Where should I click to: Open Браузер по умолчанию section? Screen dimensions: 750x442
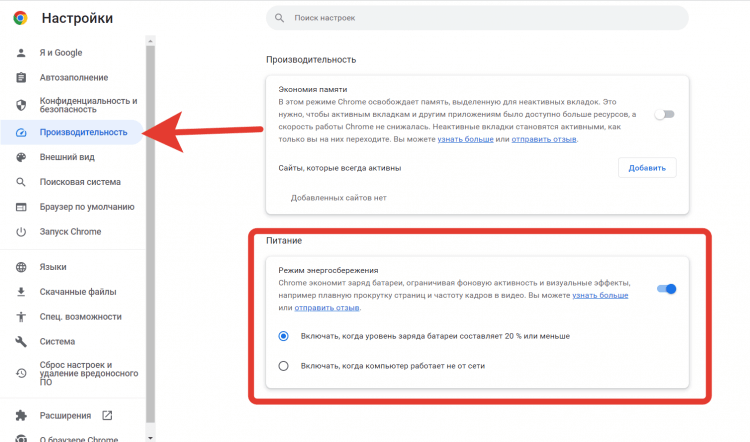coord(87,207)
